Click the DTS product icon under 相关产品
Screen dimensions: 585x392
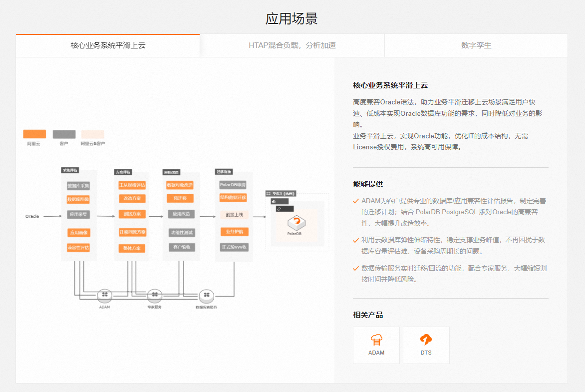(x=426, y=340)
